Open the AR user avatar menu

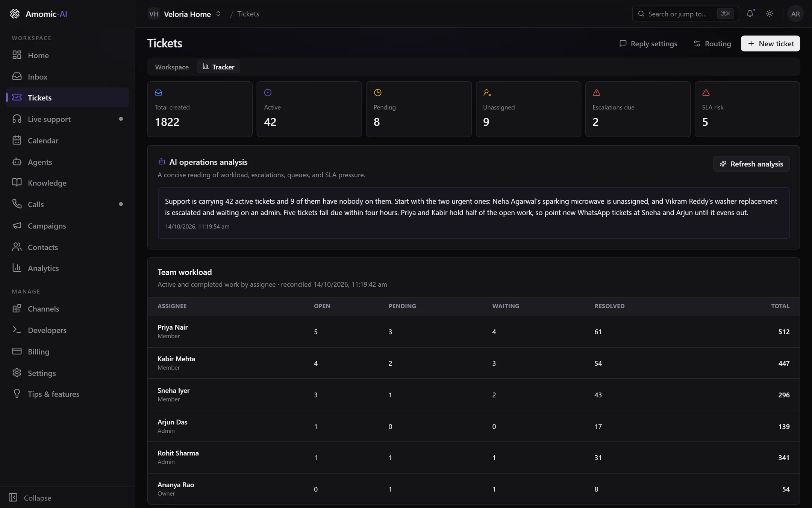[795, 14]
